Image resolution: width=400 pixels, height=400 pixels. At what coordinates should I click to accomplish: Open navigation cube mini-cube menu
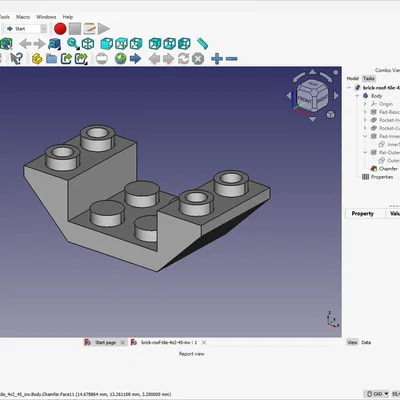pos(330,115)
